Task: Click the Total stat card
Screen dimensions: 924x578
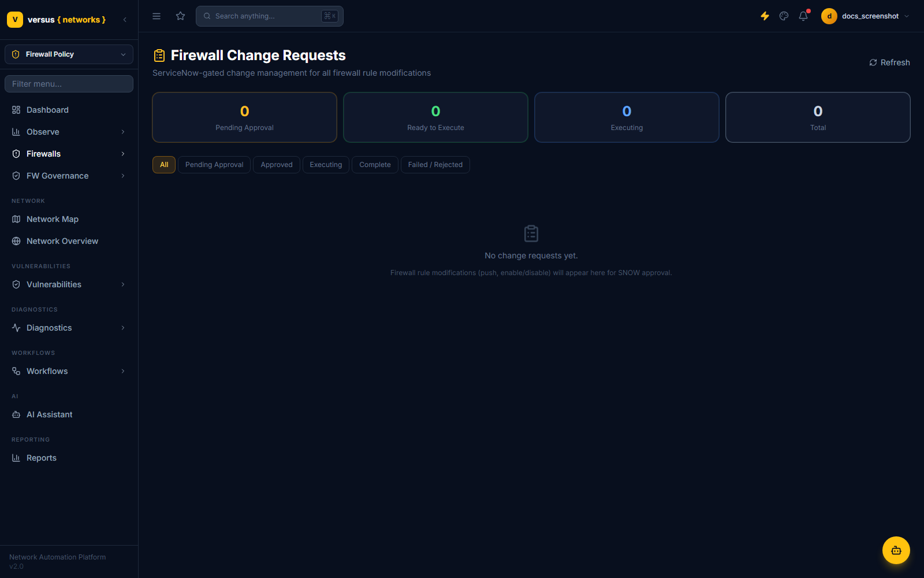Action: point(818,117)
